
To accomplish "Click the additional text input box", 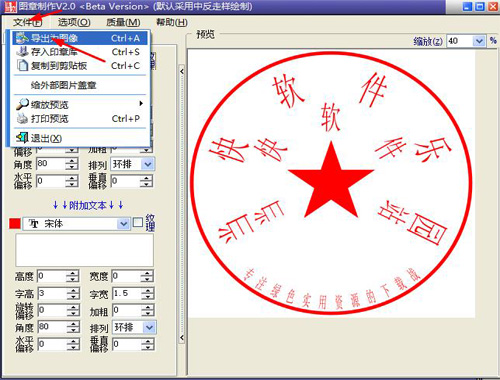I will click(84, 250).
